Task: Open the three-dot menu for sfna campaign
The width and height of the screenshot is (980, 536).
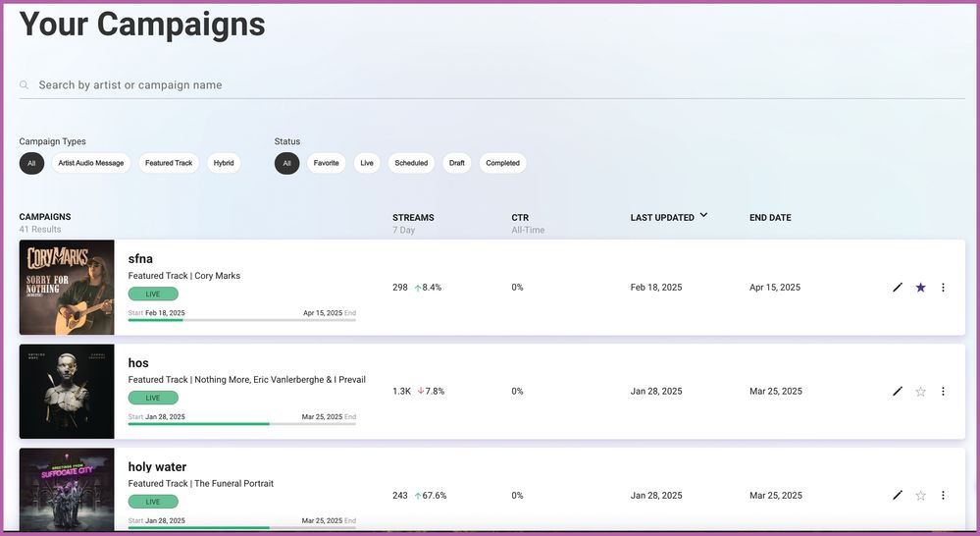Action: [943, 288]
